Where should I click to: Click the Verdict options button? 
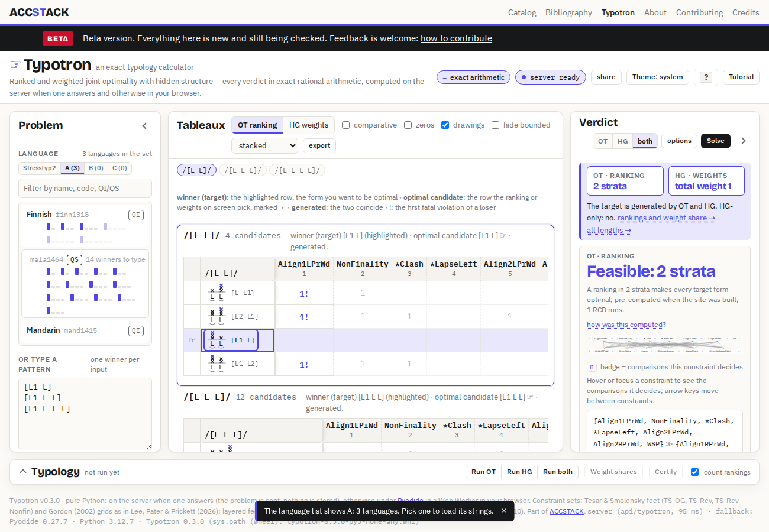point(679,141)
